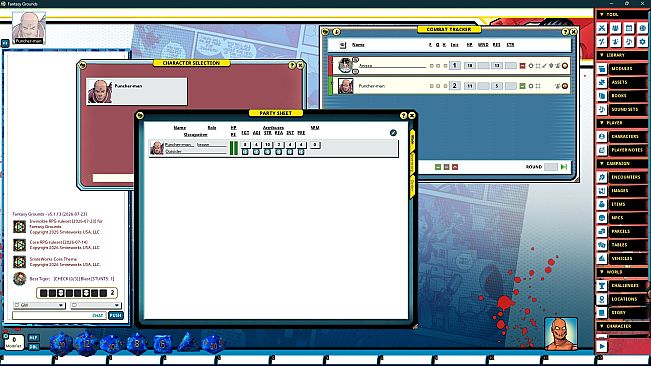
Task: Toggle green faction button on Punchen-man row
Action: point(522,86)
